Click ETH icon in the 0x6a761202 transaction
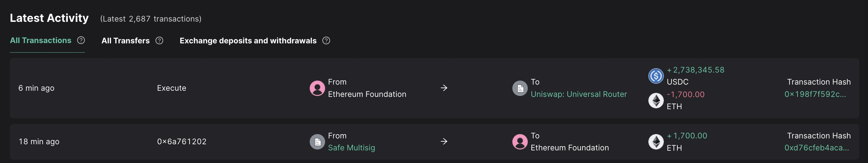Image resolution: width=868 pixels, height=163 pixels. tap(656, 142)
